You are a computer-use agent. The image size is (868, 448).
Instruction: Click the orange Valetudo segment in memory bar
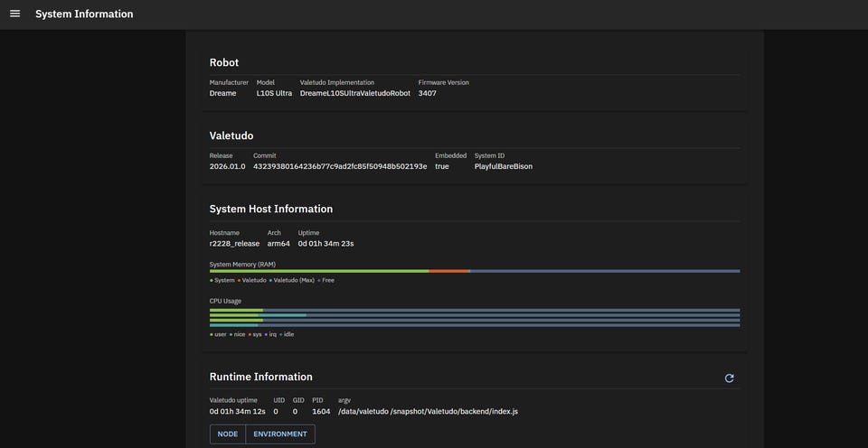coord(448,271)
